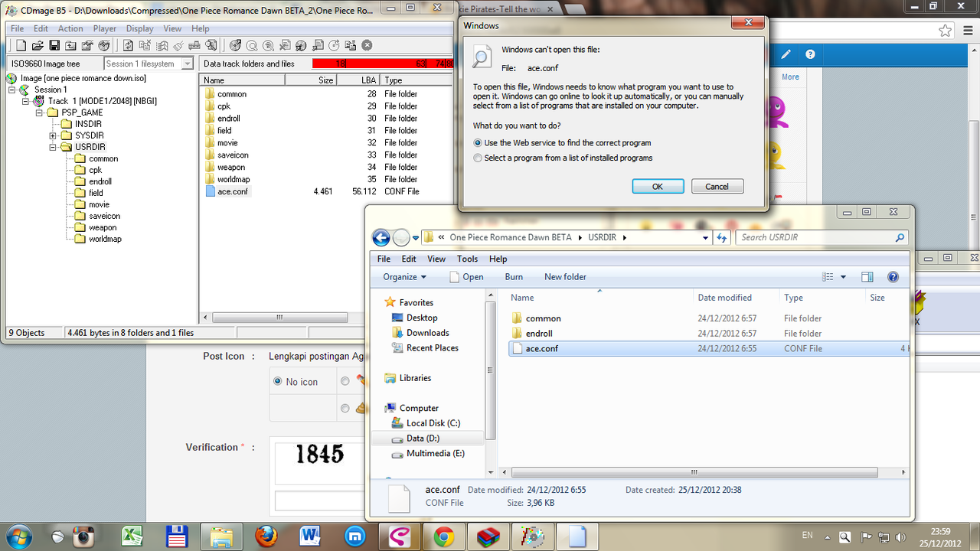Open the Windows Start menu orb
Viewport: 980px width, 551px height.
(18, 536)
